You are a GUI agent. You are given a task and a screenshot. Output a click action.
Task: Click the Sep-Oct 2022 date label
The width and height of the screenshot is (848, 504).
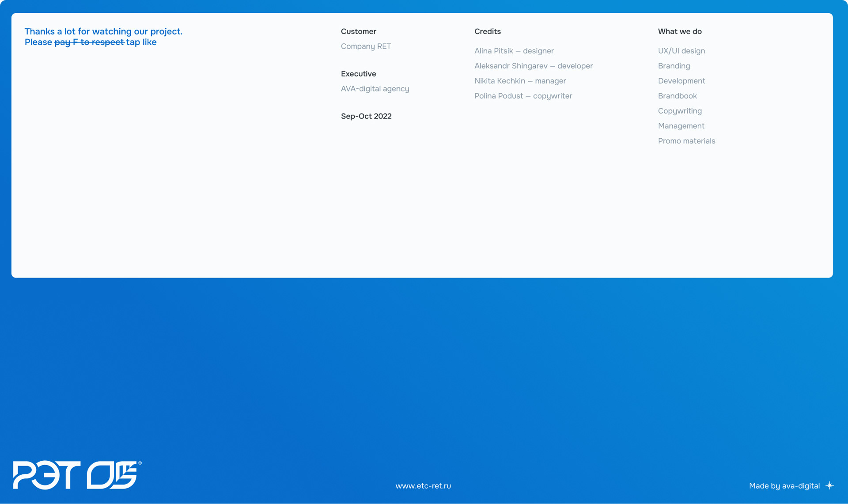click(366, 116)
